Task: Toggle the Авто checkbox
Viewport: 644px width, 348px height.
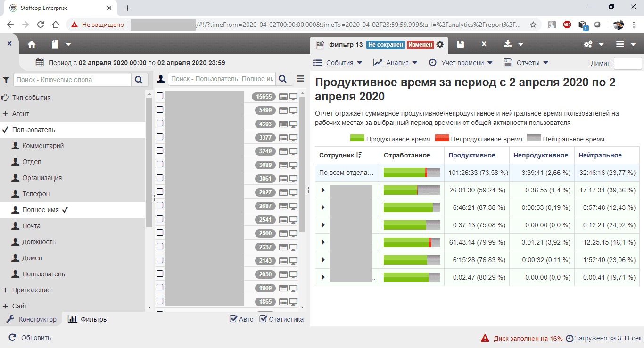Action: (x=233, y=319)
